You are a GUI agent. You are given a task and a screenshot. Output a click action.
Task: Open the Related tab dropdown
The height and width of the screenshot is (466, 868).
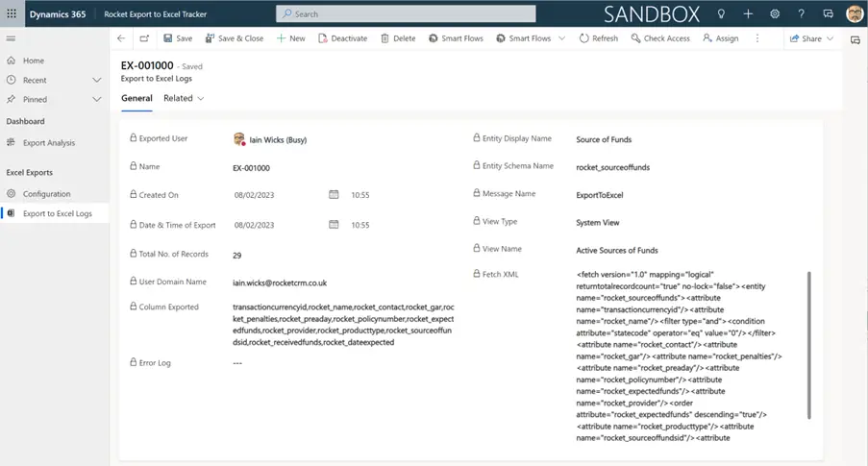coord(184,98)
